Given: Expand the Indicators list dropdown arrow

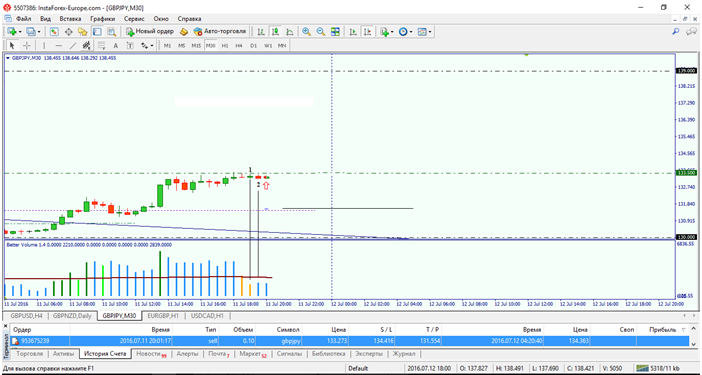Looking at the screenshot, I should click(393, 32).
